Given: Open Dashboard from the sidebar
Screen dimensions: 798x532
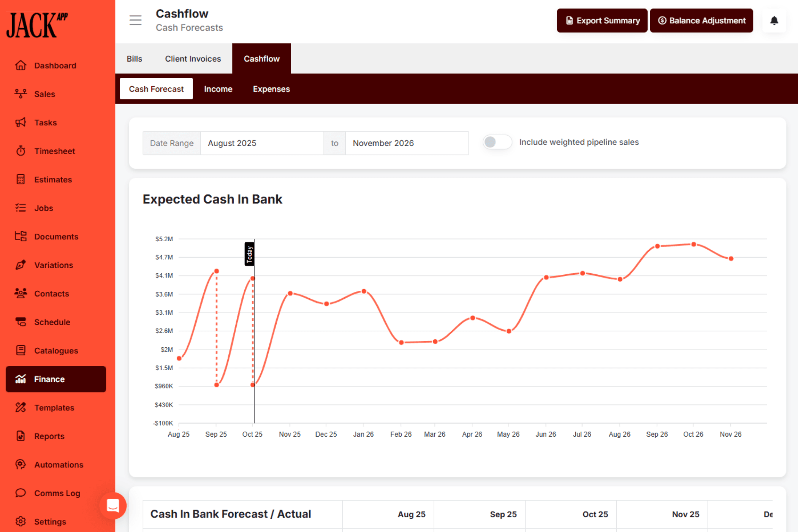Looking at the screenshot, I should pos(55,65).
